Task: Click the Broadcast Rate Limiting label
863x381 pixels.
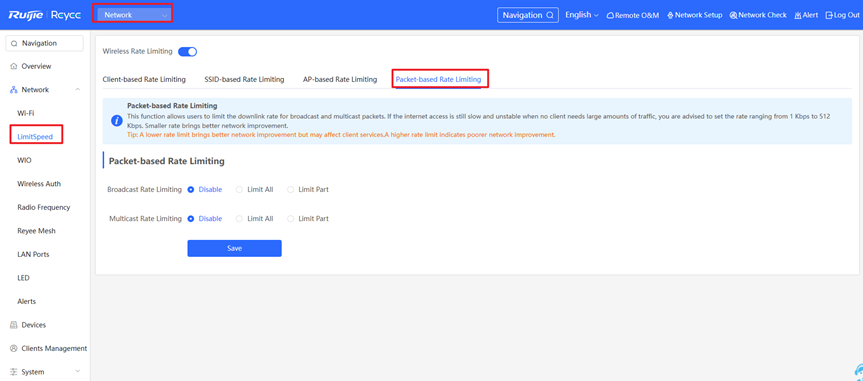Action: [x=144, y=189]
